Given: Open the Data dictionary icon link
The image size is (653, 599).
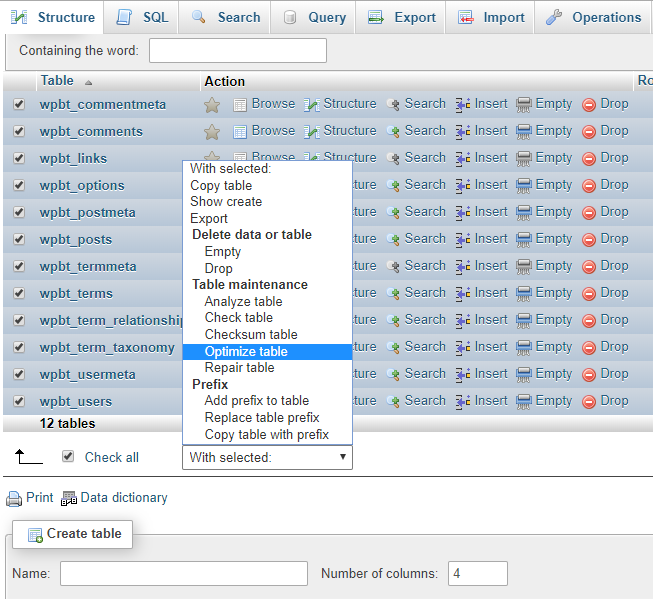Looking at the screenshot, I should coord(69,498).
